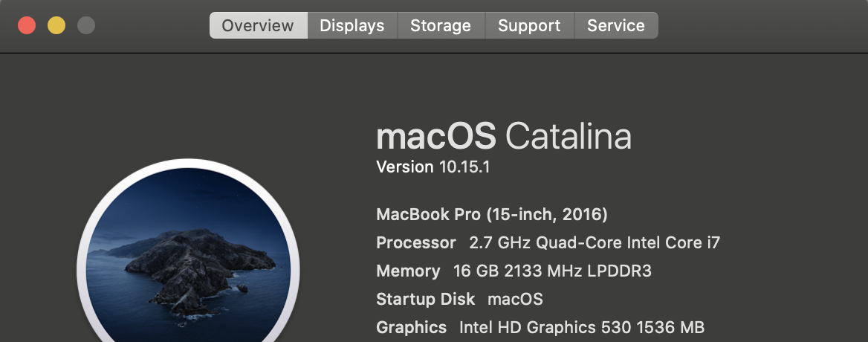The image size is (868, 342).
Task: Select the Service tab
Action: pos(616,25)
